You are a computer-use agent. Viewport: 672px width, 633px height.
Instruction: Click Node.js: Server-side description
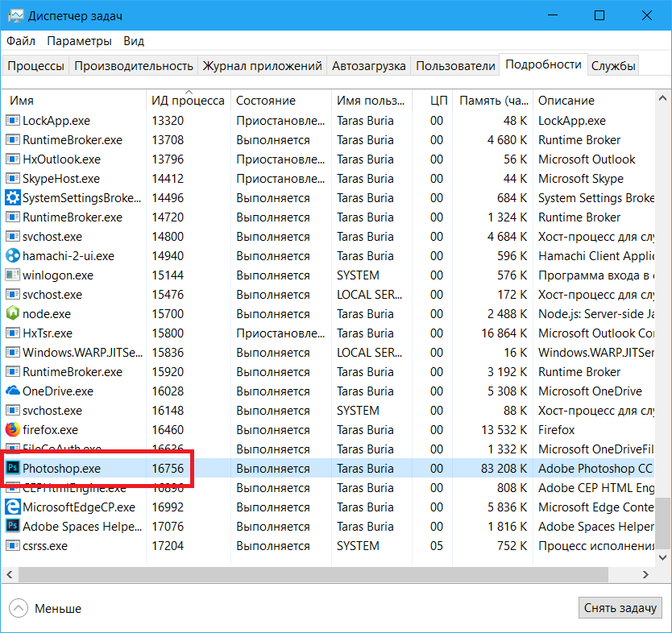596,314
